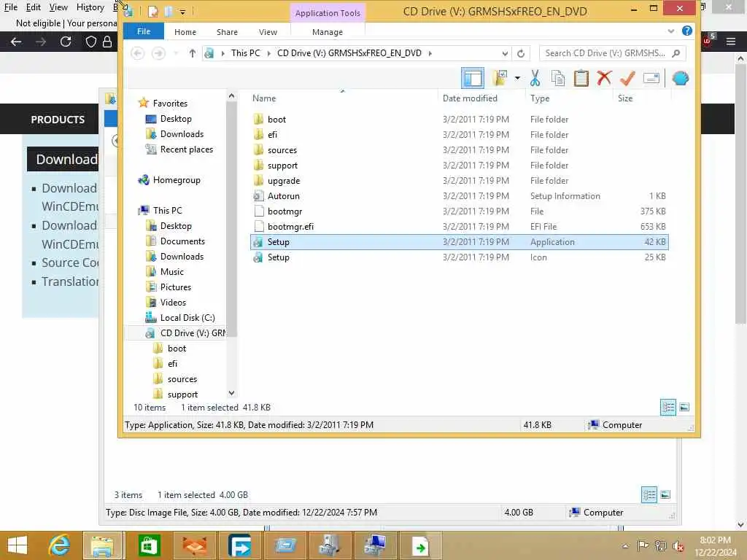
Task: Launch Internet Explorer from the taskbar
Action: (x=60, y=545)
